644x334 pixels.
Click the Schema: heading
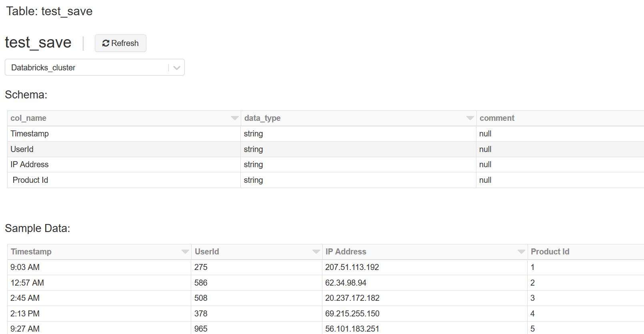pos(26,95)
